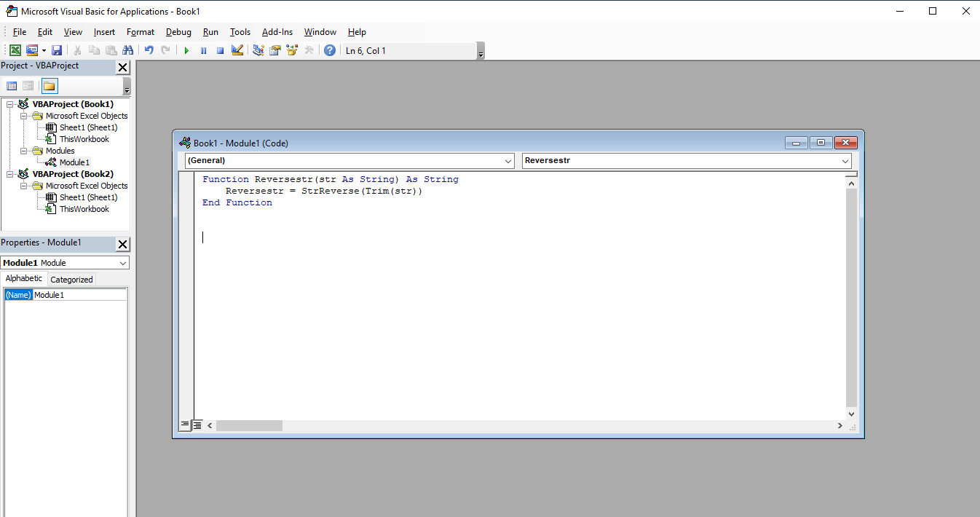Open the Insert menu
980x517 pixels.
[x=104, y=32]
